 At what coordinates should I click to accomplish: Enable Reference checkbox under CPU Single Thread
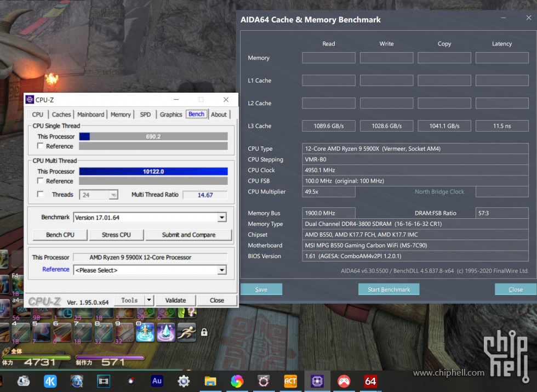[x=41, y=146]
